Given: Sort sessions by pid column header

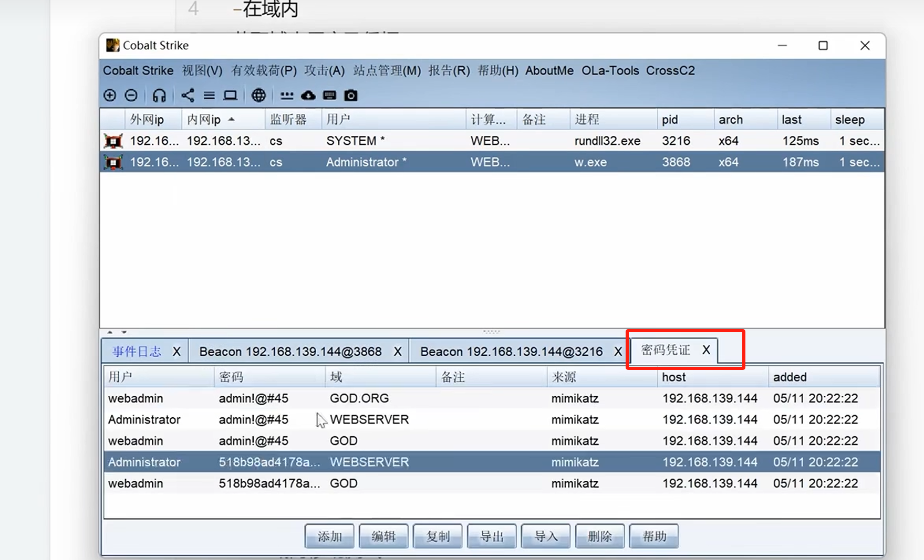Looking at the screenshot, I should point(686,120).
